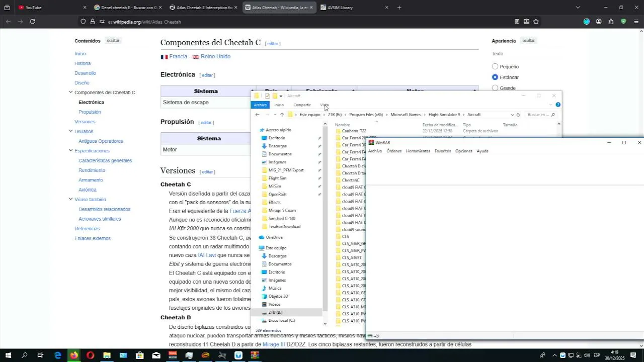The image size is (644, 362).
Task: Hide Apariencia panel via ocultar
Action: [528, 40]
